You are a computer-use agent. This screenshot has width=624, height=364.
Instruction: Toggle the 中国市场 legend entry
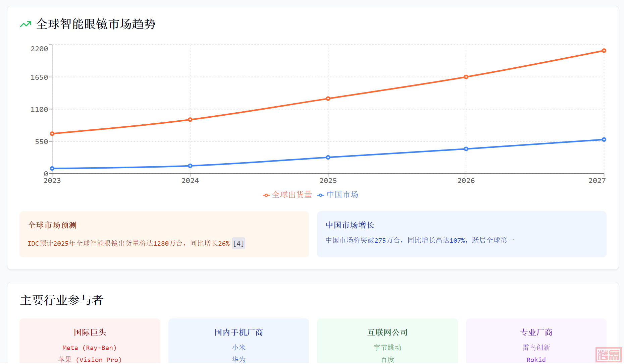(338, 195)
